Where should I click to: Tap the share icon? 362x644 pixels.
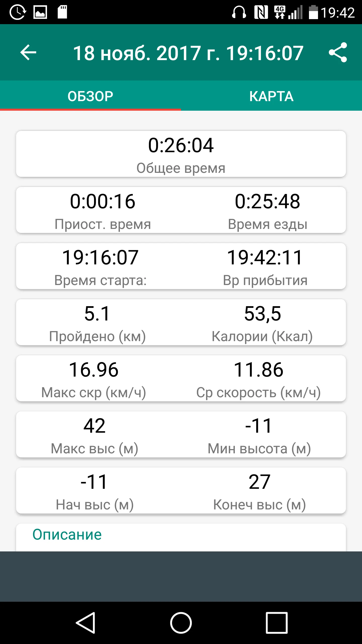(x=338, y=52)
